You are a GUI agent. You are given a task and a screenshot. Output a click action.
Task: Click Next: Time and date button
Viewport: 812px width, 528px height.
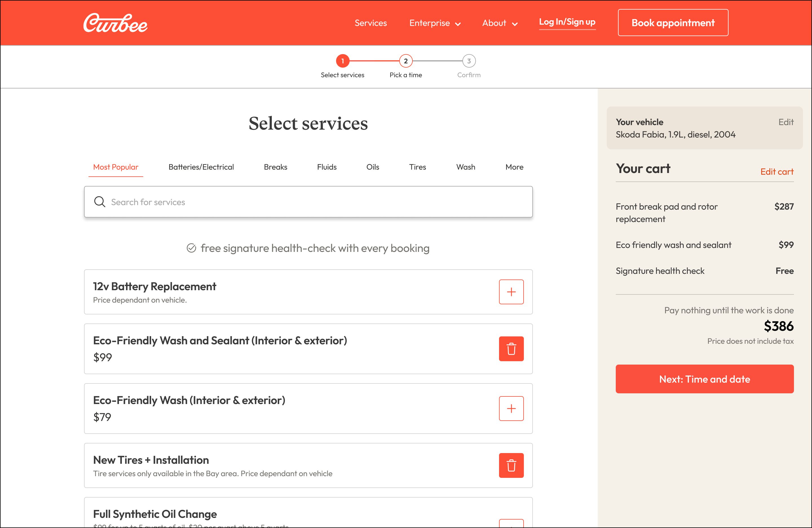[x=705, y=379]
